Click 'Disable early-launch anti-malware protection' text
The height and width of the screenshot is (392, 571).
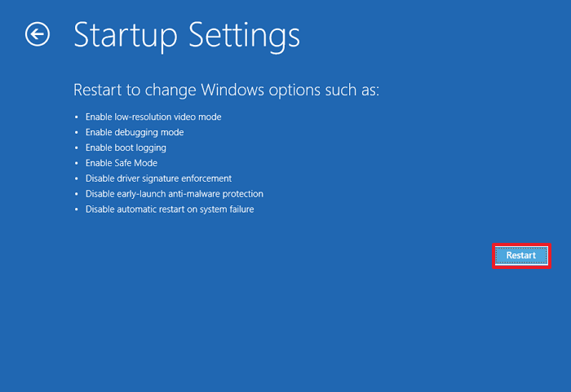coord(174,194)
